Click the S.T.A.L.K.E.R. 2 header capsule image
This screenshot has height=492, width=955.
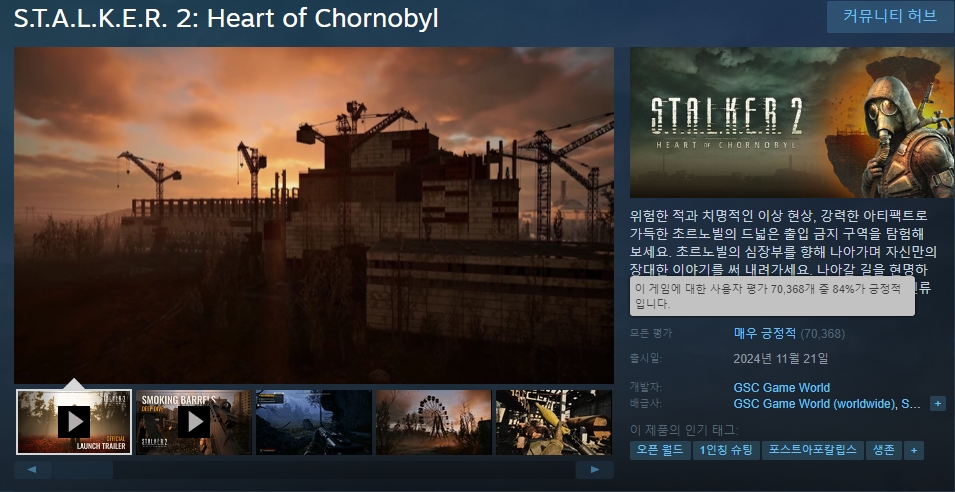(x=792, y=122)
